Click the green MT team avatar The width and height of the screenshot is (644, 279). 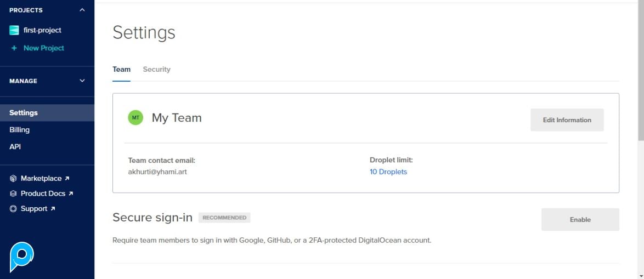[x=135, y=117]
